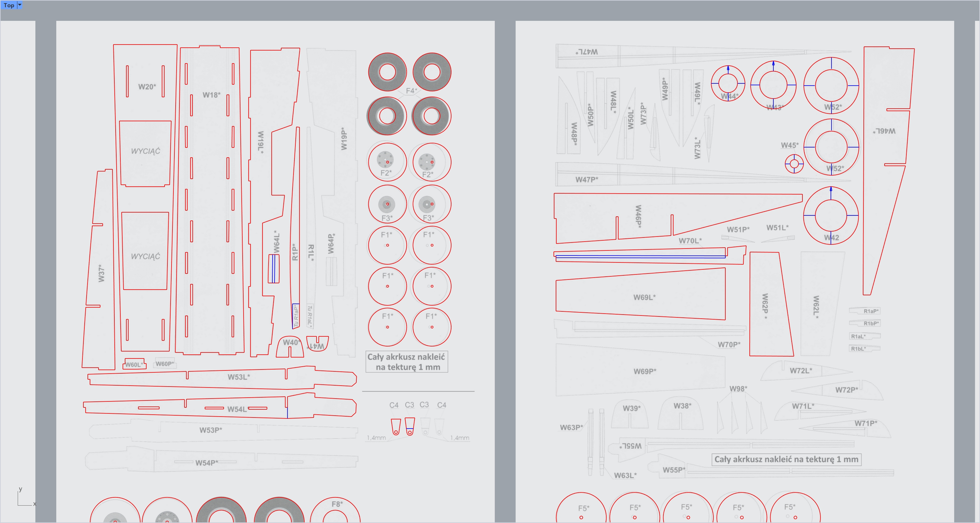Image resolution: width=980 pixels, height=523 pixels.
Task: Click the lower WYCIĄĆ cutout label
Action: coord(145,256)
